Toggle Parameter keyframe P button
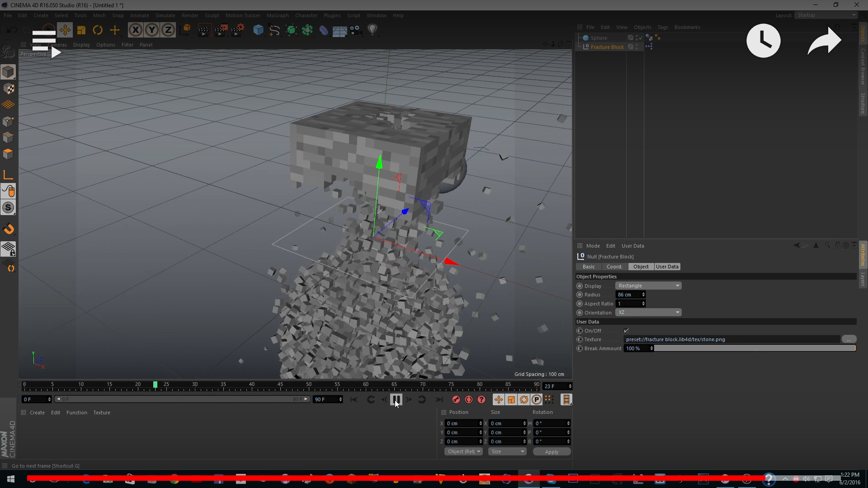 click(537, 399)
